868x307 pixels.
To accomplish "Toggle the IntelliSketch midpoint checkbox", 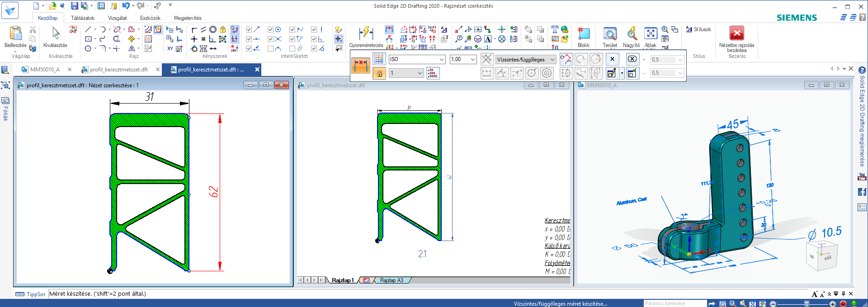I will click(x=249, y=39).
